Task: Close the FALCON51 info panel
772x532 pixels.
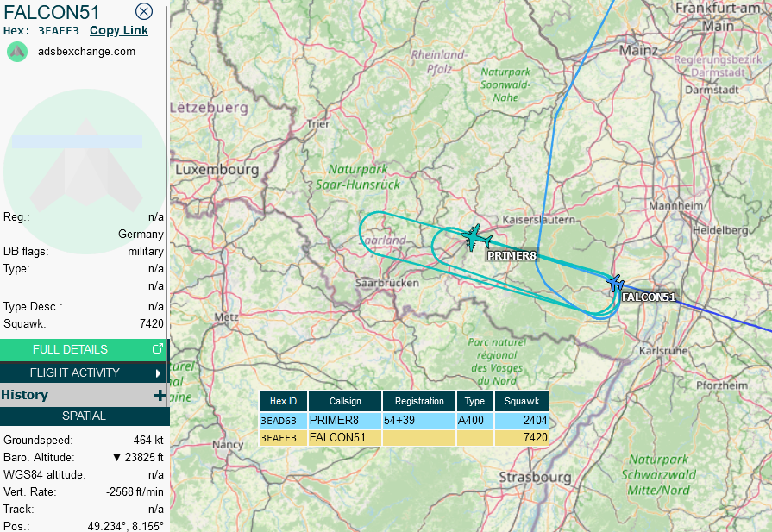Action: pyautogui.click(x=144, y=11)
